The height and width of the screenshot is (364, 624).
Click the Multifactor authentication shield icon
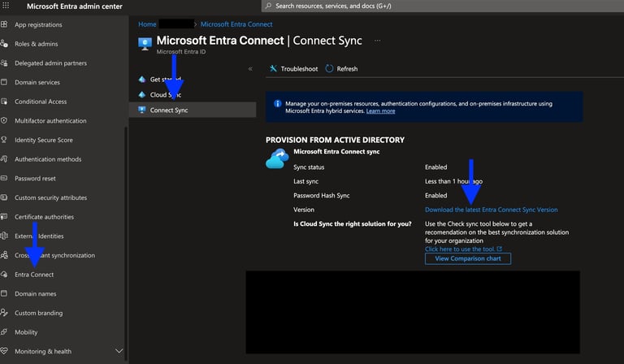(x=4, y=120)
